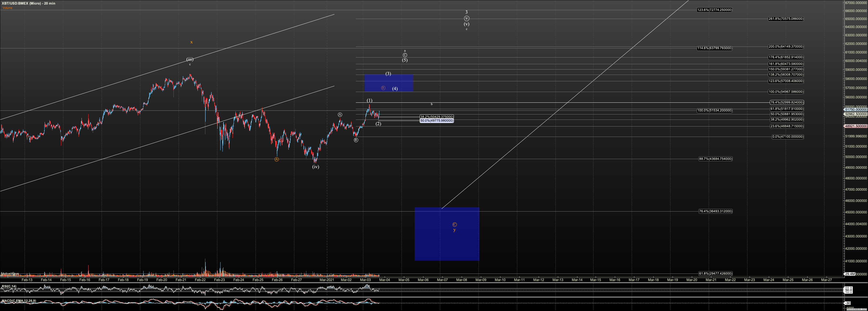
Task: Select the 76.4%(36493.312000) retracement label
Action: click(715, 211)
